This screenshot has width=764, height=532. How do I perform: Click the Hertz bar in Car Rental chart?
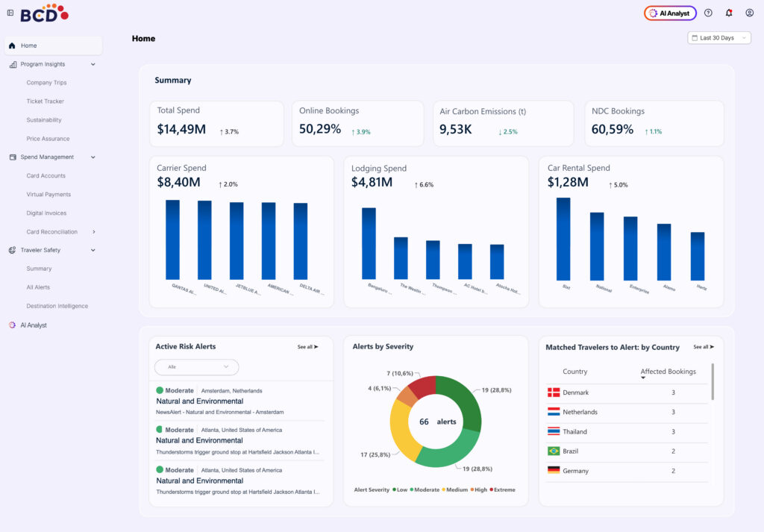[x=698, y=256]
